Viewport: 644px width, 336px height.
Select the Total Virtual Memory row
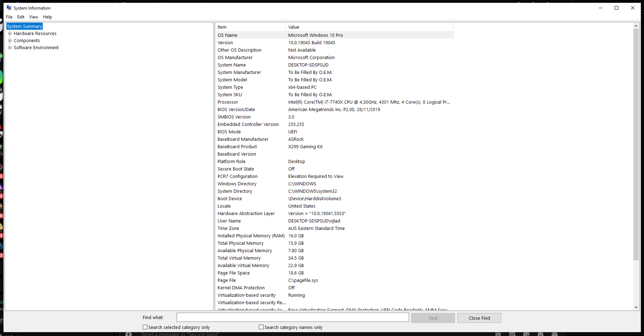click(x=335, y=258)
